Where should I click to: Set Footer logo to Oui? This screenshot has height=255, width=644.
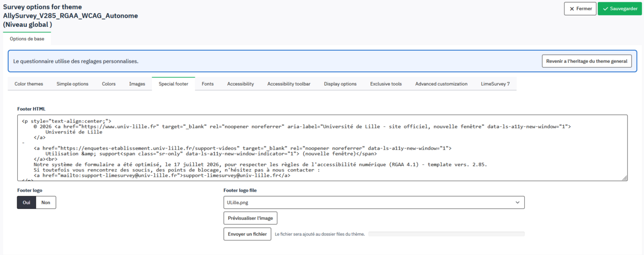(x=26, y=202)
